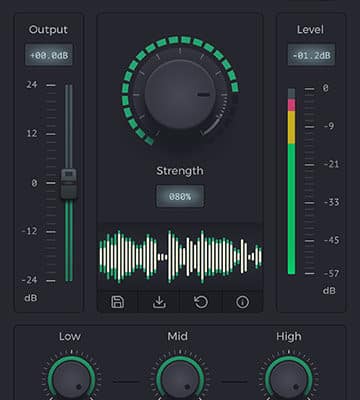Open the info icon
Viewport: 360px width, 400px height.
[242, 302]
